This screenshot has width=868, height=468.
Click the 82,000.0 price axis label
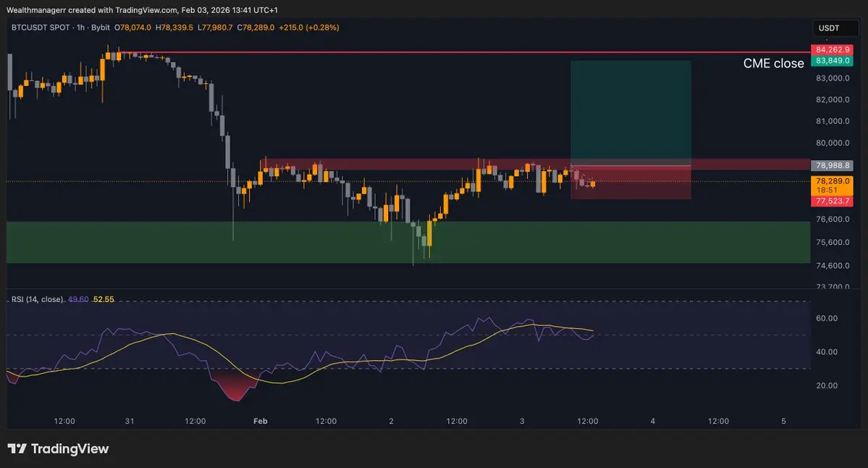tap(833, 100)
